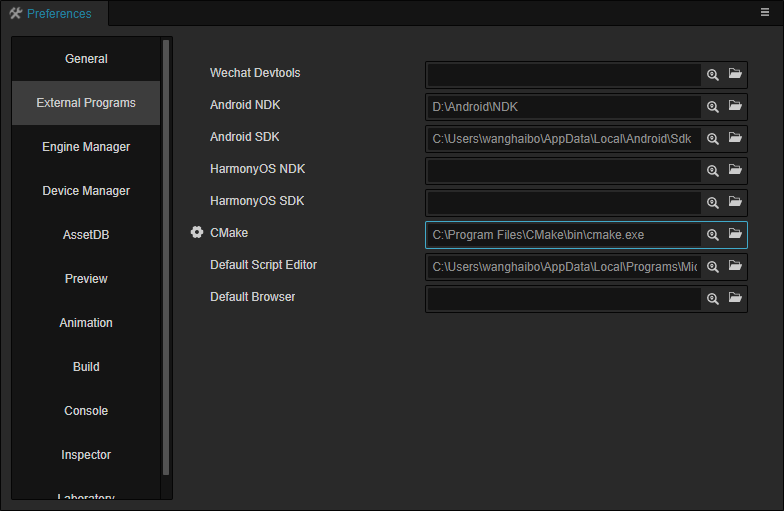This screenshot has height=511, width=784.
Task: Go to Engine Manager settings
Action: tap(86, 147)
